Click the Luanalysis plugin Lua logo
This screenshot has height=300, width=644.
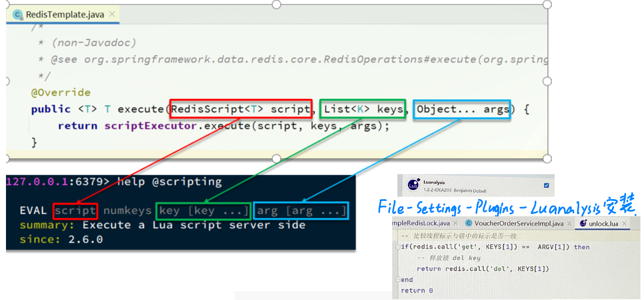[x=413, y=185]
